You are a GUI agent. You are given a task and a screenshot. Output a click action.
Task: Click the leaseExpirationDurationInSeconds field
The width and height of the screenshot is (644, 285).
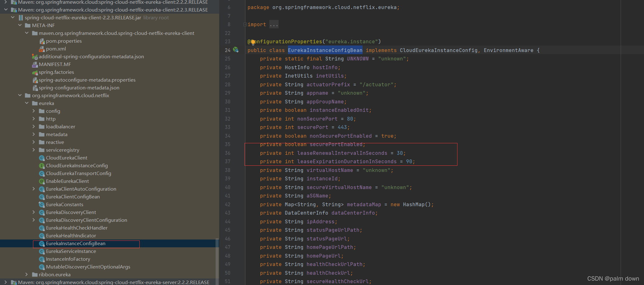tap(347, 162)
